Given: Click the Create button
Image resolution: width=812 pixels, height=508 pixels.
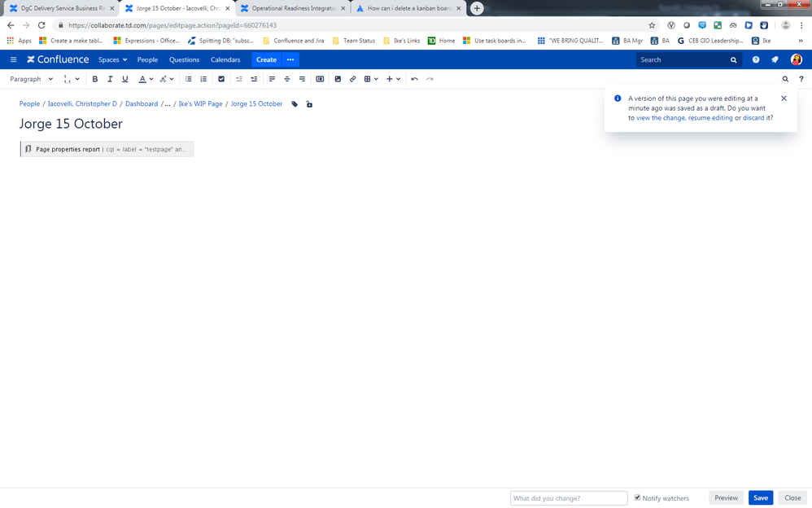Looking at the screenshot, I should coord(266,59).
